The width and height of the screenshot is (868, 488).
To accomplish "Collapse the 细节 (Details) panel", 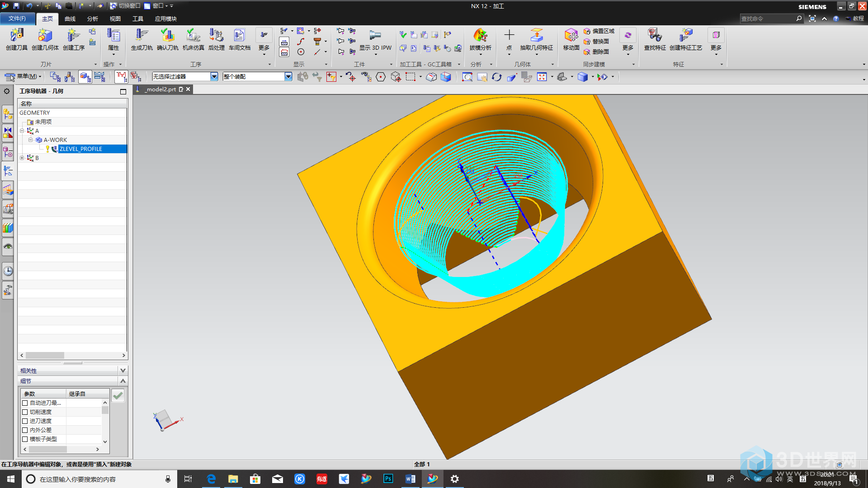I will [x=123, y=381].
